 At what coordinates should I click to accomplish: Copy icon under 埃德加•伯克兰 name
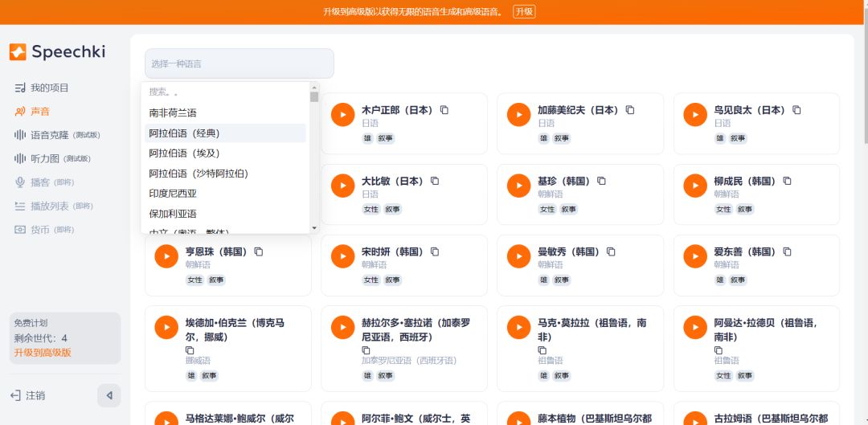190,350
